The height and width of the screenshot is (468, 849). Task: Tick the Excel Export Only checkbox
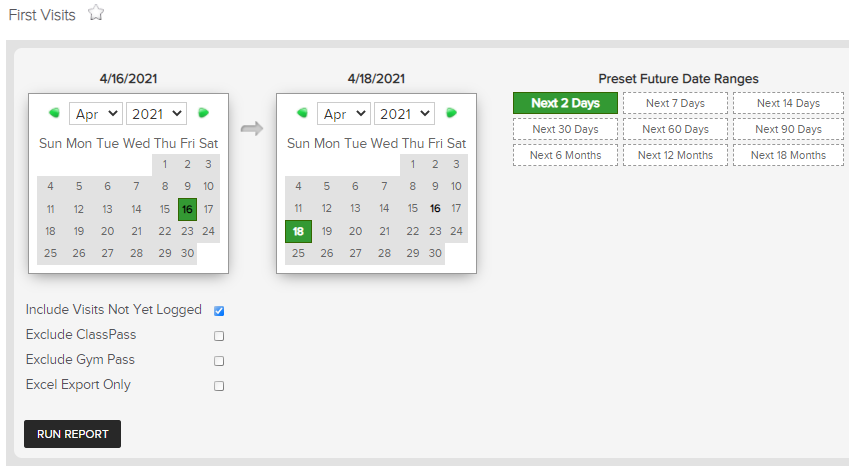[219, 386]
